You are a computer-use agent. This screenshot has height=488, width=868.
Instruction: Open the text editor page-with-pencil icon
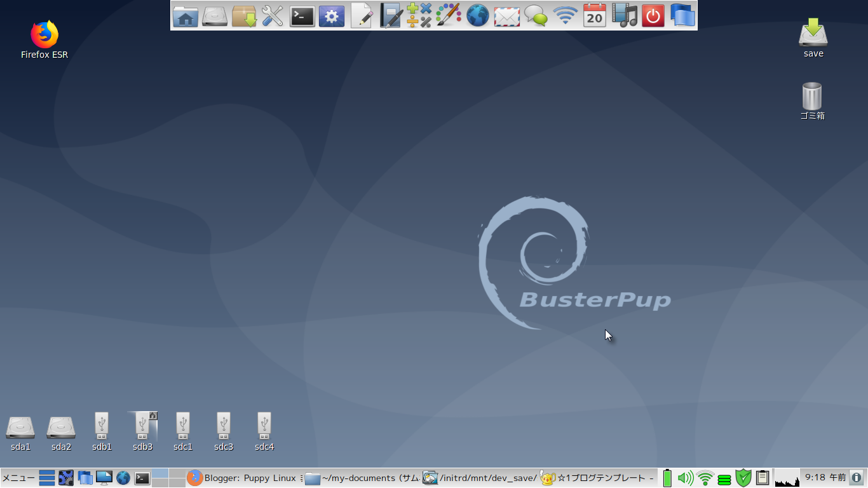tap(362, 16)
